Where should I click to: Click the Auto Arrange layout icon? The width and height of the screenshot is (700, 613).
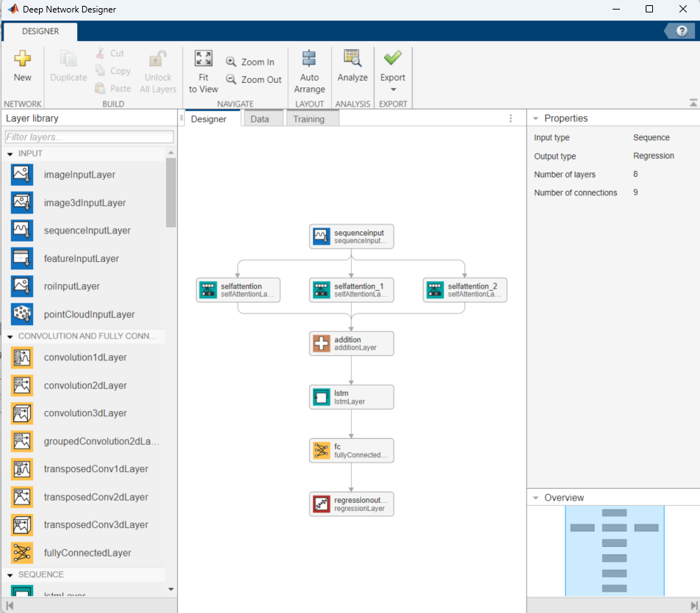[x=309, y=59]
